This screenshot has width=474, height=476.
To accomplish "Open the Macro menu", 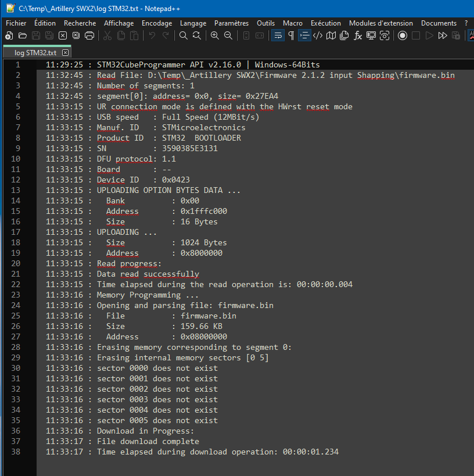I will click(293, 23).
